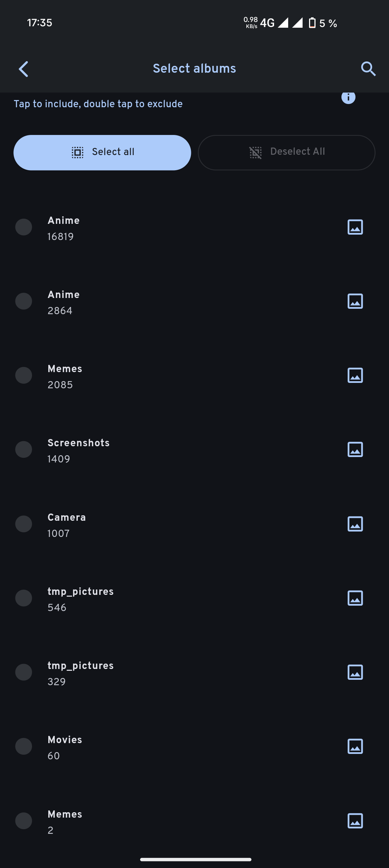The image size is (389, 868).
Task: Open image preview for the Movies album
Action: point(355,746)
